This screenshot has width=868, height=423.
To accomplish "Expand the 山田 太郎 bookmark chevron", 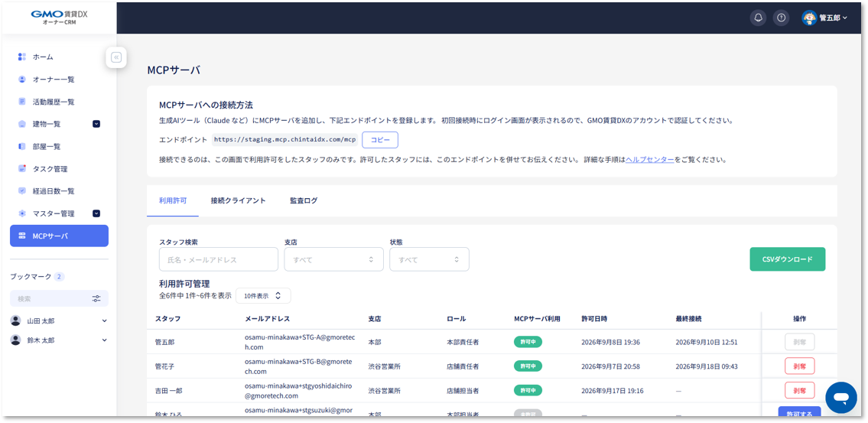I will pyautogui.click(x=105, y=321).
